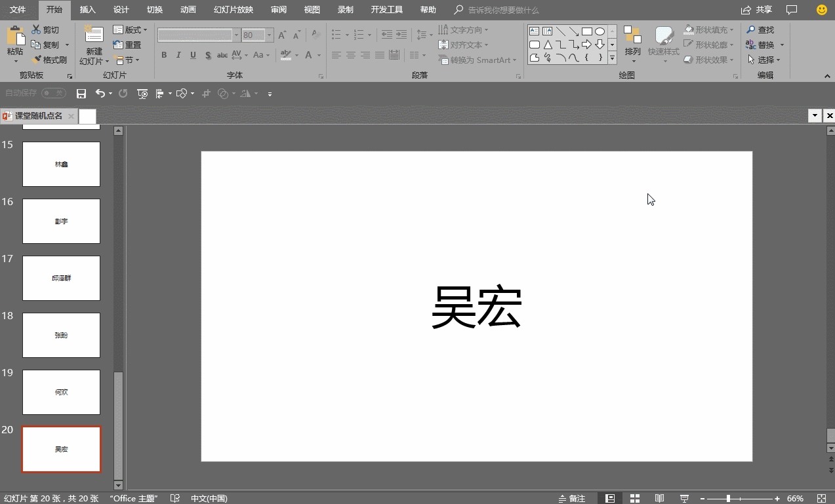Toggle the AutoSave (自动保存) switch
This screenshot has height=504, width=835.
pos(54,94)
